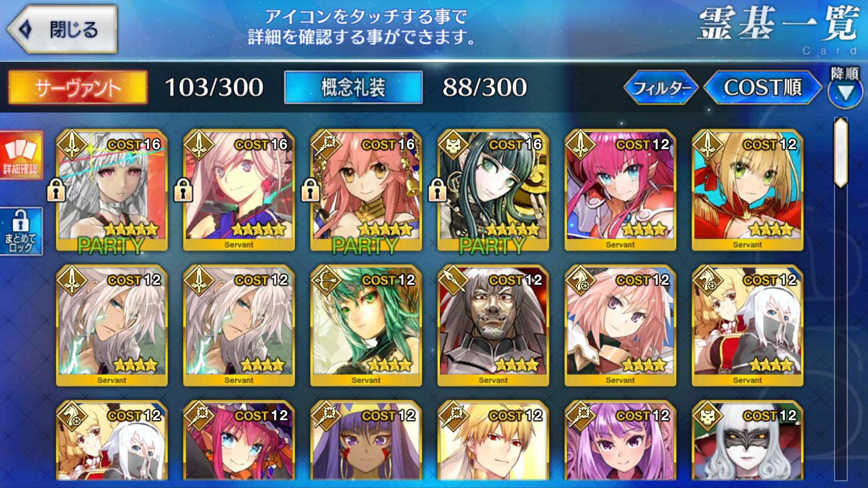Toggle lock on the dark-green-haired COST 16 servant

coord(437,190)
